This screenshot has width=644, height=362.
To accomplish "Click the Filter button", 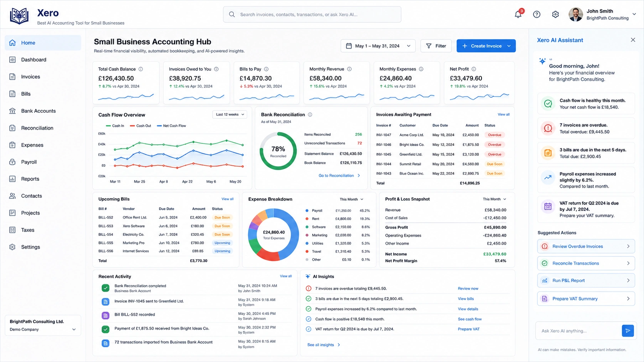I will tap(436, 46).
